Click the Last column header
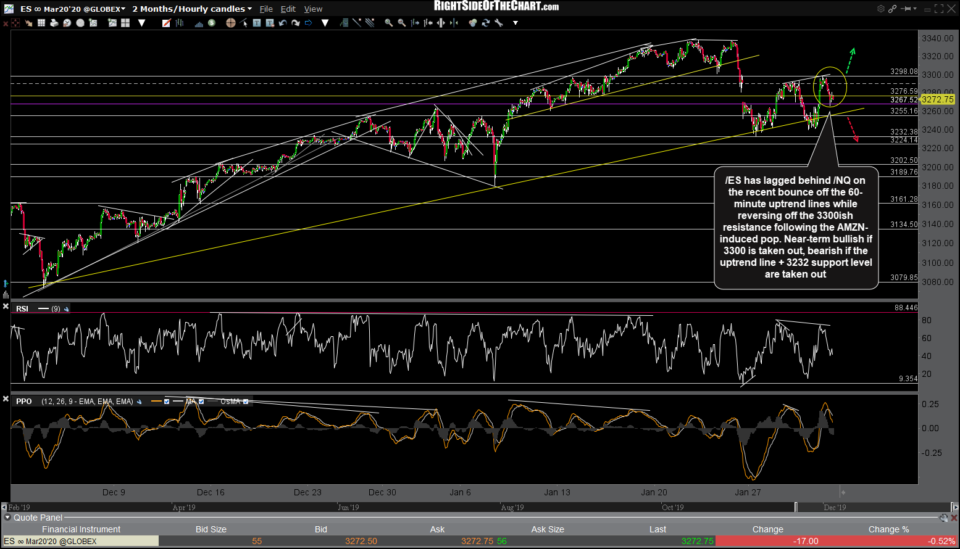Screen dimensions: 960x549 pyautogui.click(x=658, y=529)
